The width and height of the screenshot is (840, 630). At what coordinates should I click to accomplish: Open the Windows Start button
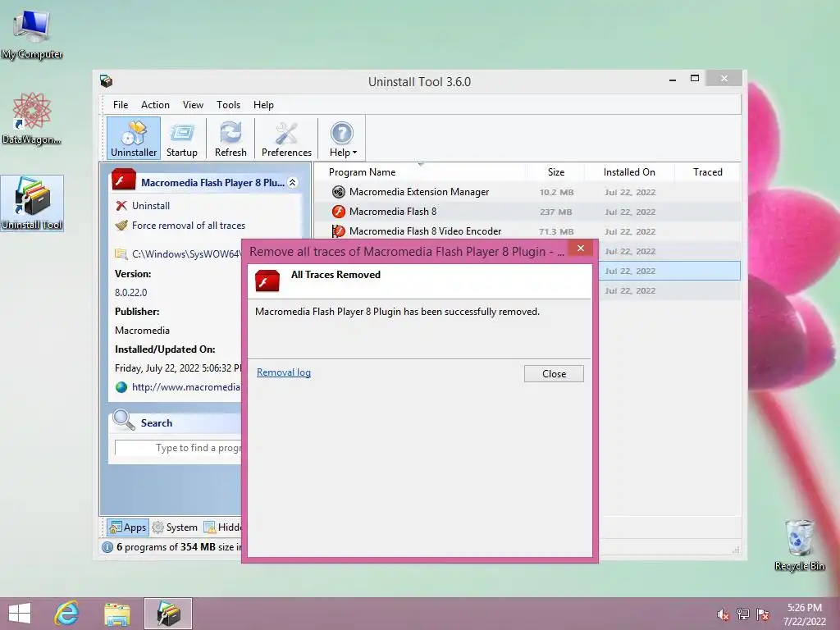coord(21,614)
